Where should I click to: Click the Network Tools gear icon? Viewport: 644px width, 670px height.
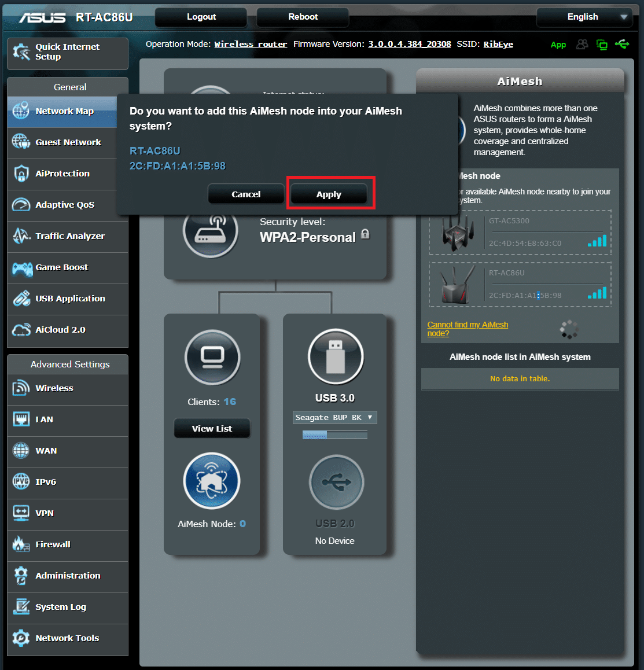click(x=21, y=638)
